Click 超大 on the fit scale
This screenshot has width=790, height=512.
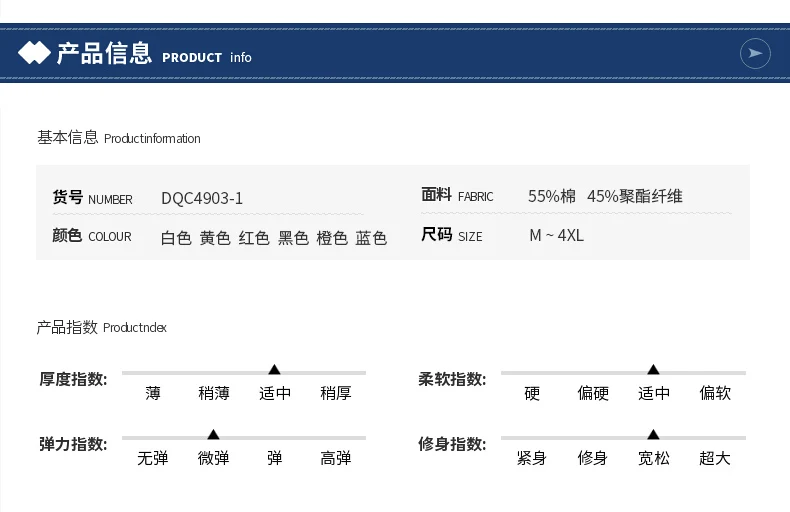[x=715, y=458]
